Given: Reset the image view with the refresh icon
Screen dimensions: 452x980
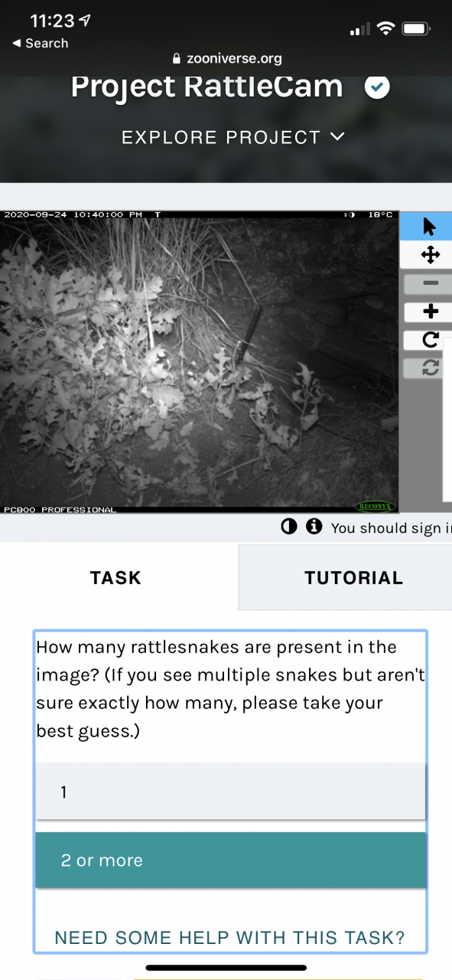Looking at the screenshot, I should point(430,368).
